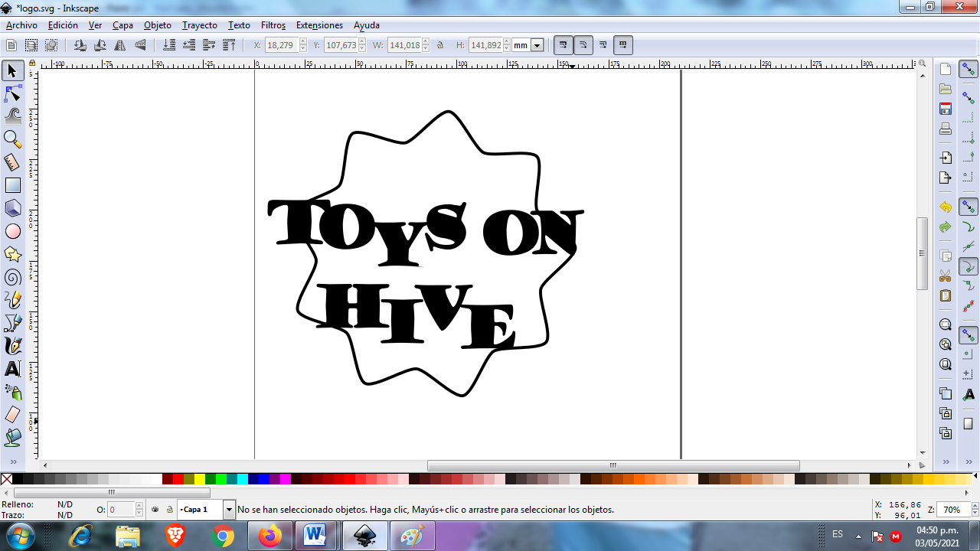Select the Eraser tool
980x551 pixels.
pos(12,415)
